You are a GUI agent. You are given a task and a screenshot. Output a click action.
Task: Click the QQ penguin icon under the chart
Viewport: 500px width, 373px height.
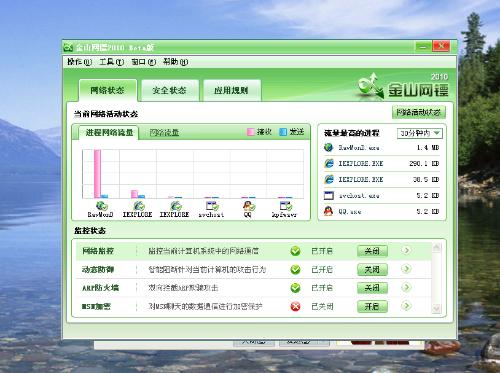249,206
